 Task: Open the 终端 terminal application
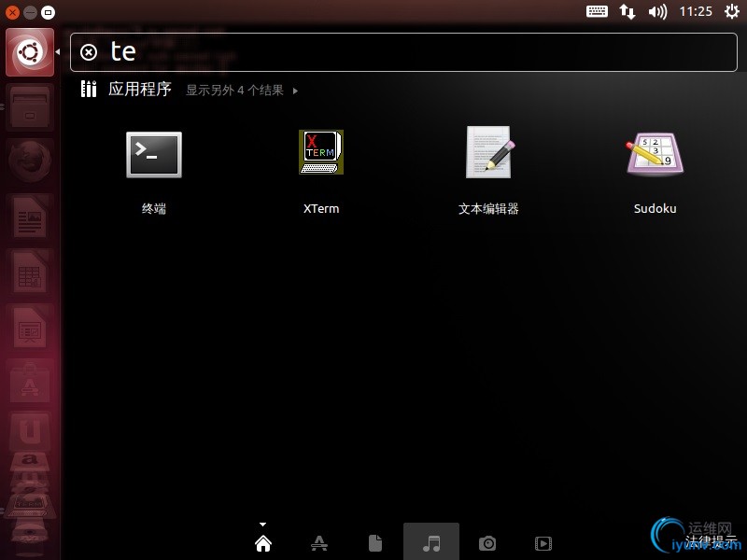154,155
